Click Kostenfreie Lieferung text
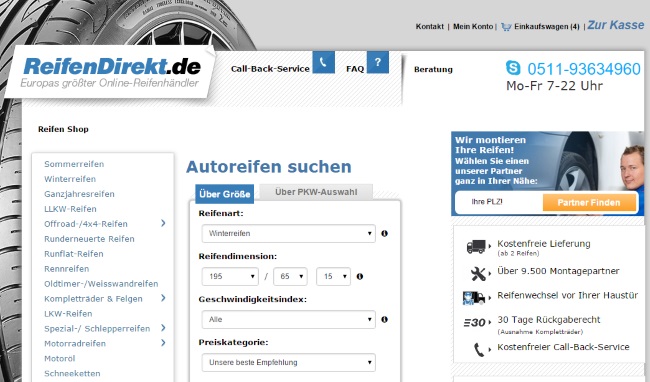The width and height of the screenshot is (650, 382). point(543,244)
